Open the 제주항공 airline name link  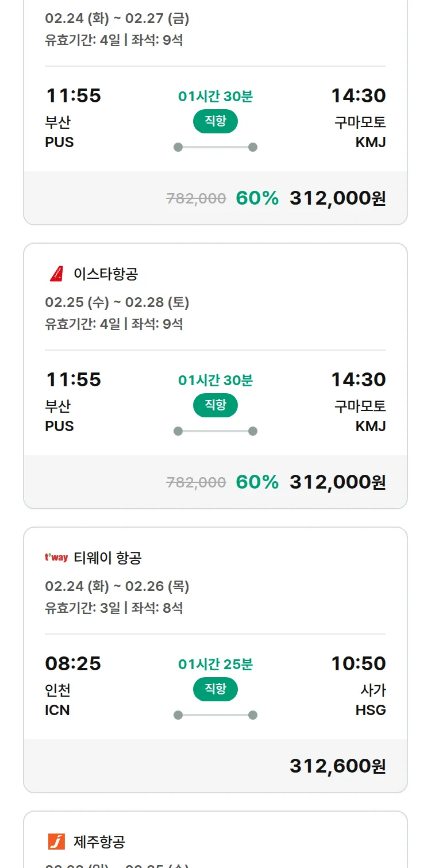click(x=99, y=842)
